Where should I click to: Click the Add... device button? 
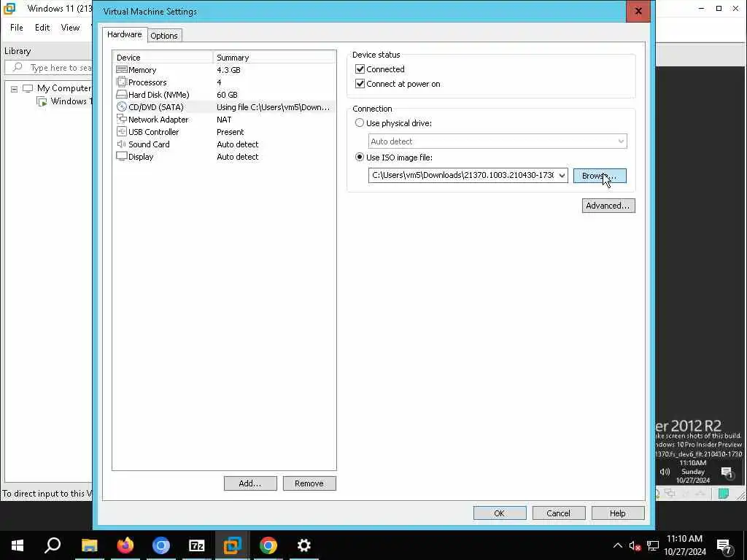pyautogui.click(x=250, y=483)
